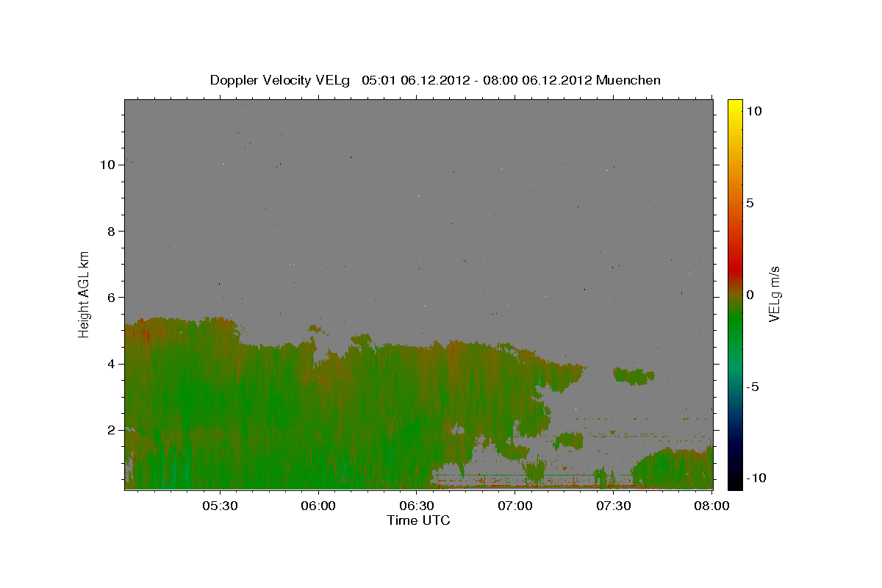Click the colorbar value 10 label
882x588 pixels.
(x=754, y=111)
